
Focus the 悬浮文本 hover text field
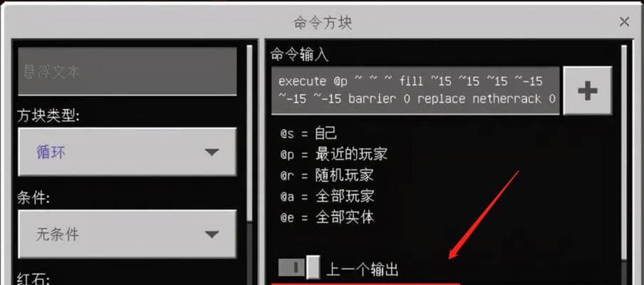point(128,71)
